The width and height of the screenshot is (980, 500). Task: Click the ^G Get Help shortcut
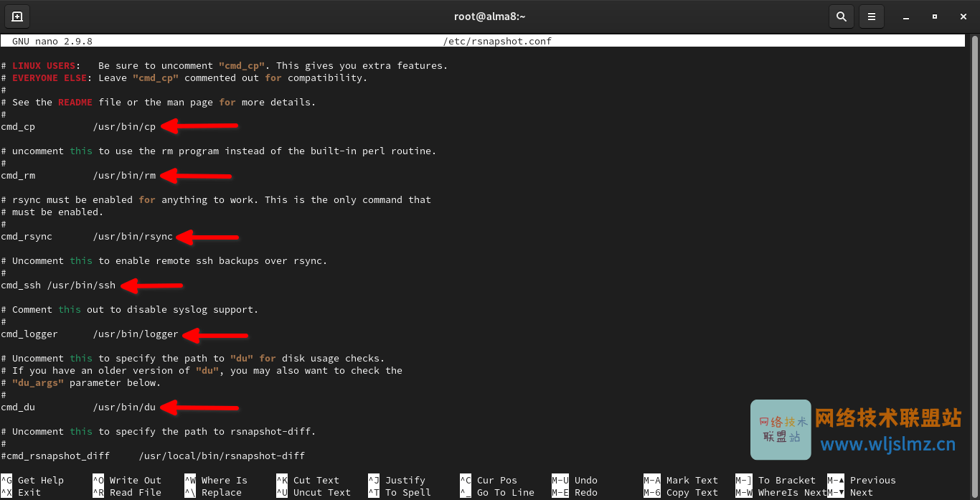32,481
